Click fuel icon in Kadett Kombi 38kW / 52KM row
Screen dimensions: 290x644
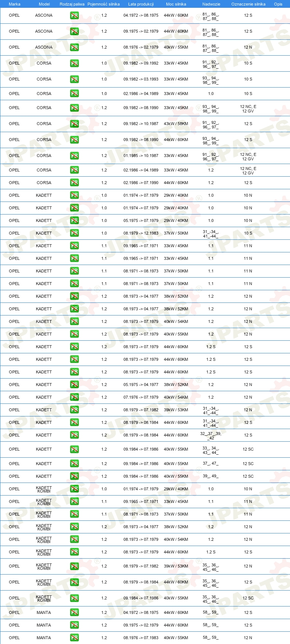[x=74, y=527]
